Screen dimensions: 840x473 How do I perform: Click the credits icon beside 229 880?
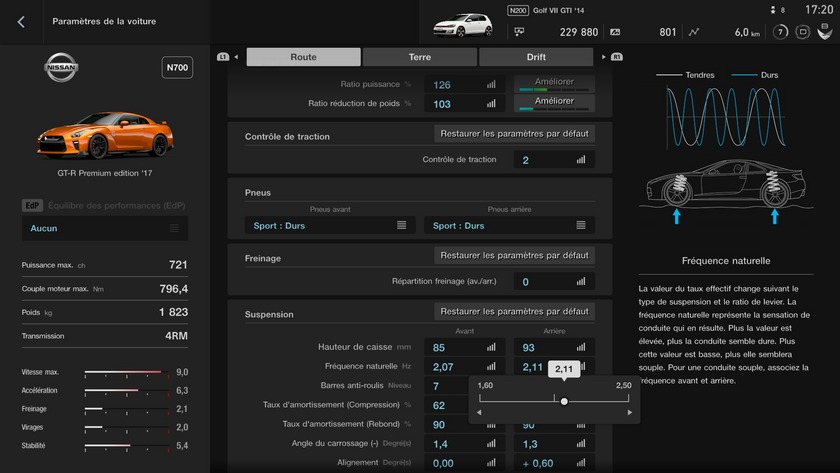pyautogui.click(x=519, y=32)
